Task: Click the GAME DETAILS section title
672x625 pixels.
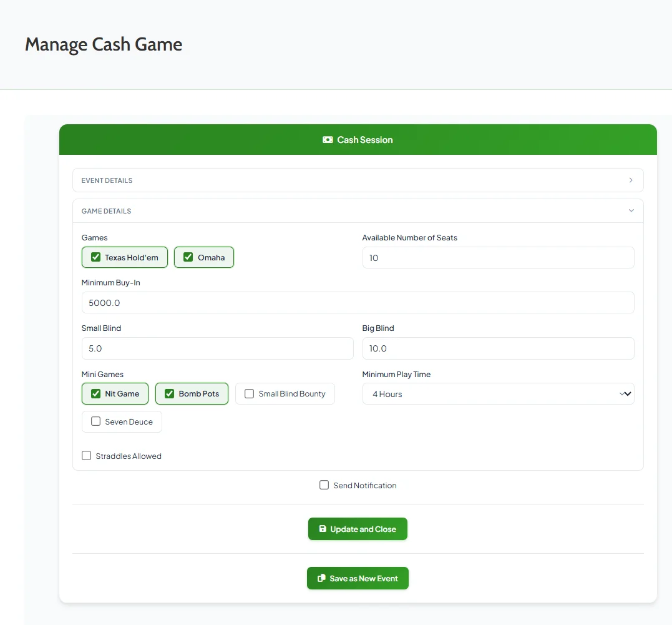Action: click(106, 211)
